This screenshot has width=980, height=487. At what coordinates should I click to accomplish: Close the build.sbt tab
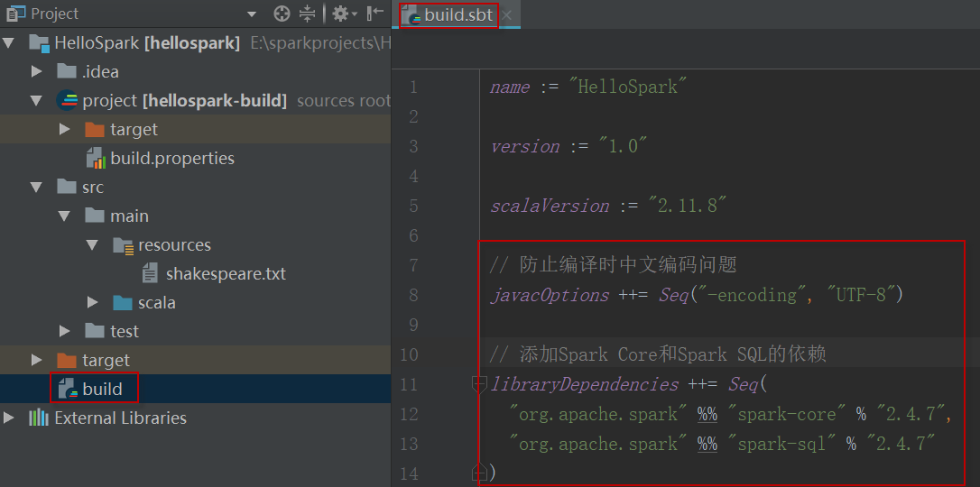coord(507,14)
